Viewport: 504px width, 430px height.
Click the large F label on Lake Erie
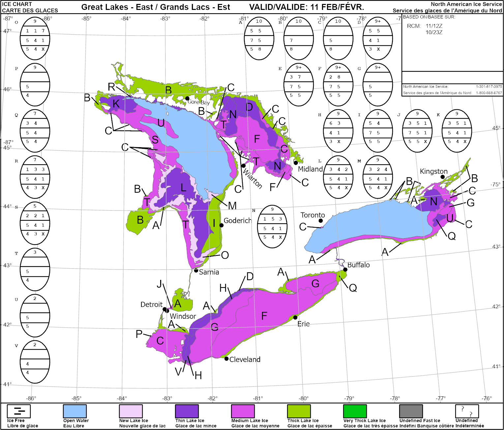pos(264,316)
